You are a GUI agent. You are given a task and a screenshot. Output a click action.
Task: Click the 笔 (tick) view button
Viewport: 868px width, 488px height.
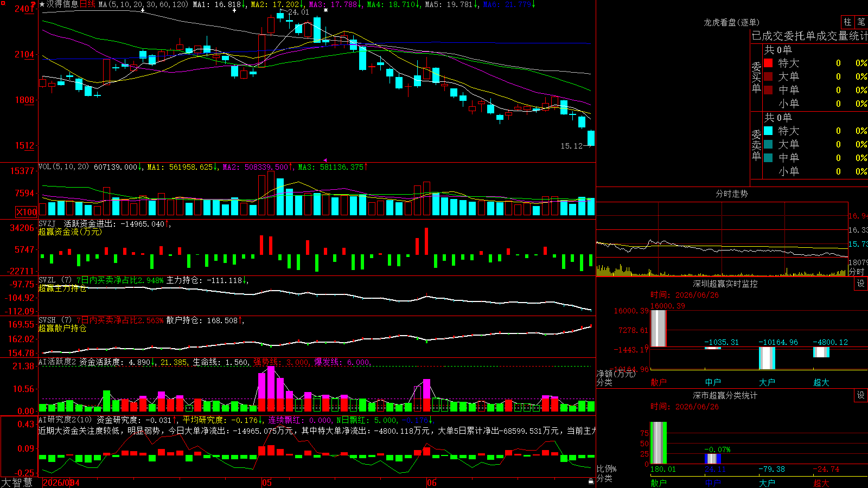861,22
